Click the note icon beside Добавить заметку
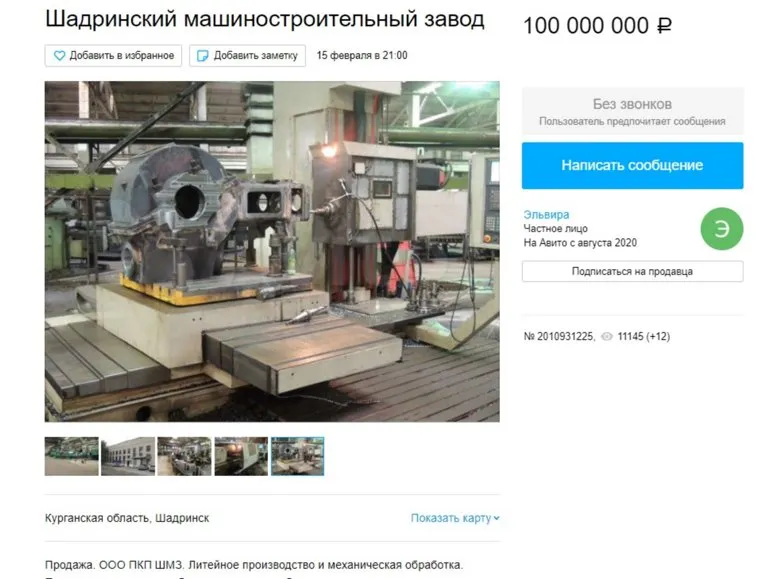 (x=202, y=56)
